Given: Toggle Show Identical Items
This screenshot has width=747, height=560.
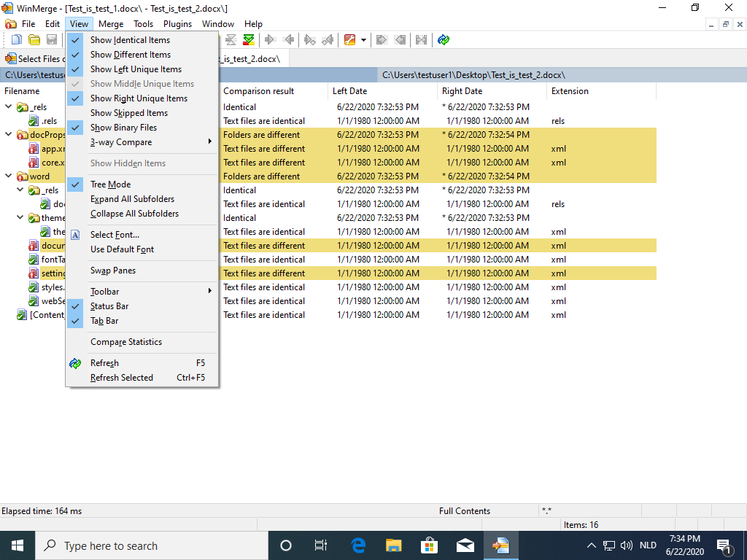Looking at the screenshot, I should [x=142, y=40].
